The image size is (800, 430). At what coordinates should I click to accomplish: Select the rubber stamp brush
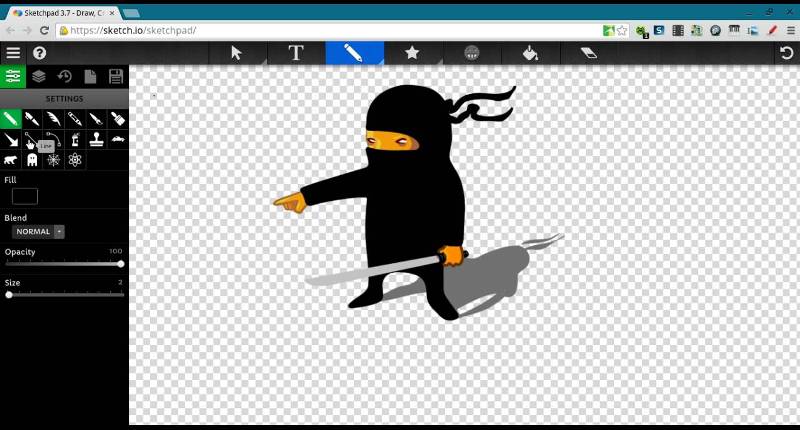pos(96,140)
